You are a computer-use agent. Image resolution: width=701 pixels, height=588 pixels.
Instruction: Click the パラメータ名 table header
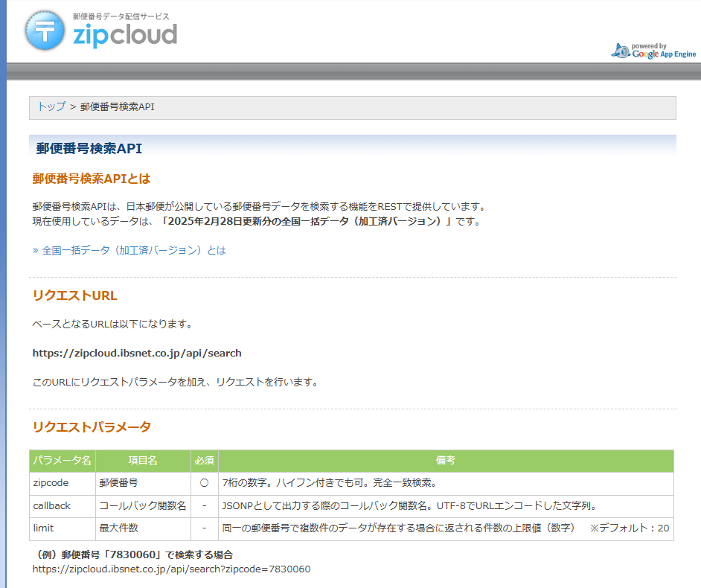pos(63,461)
